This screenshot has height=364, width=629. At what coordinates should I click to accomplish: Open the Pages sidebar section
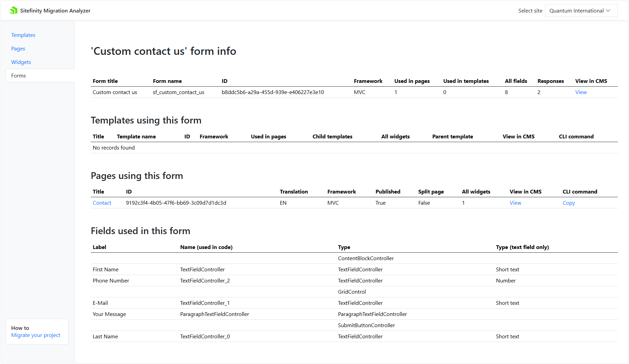(x=18, y=48)
